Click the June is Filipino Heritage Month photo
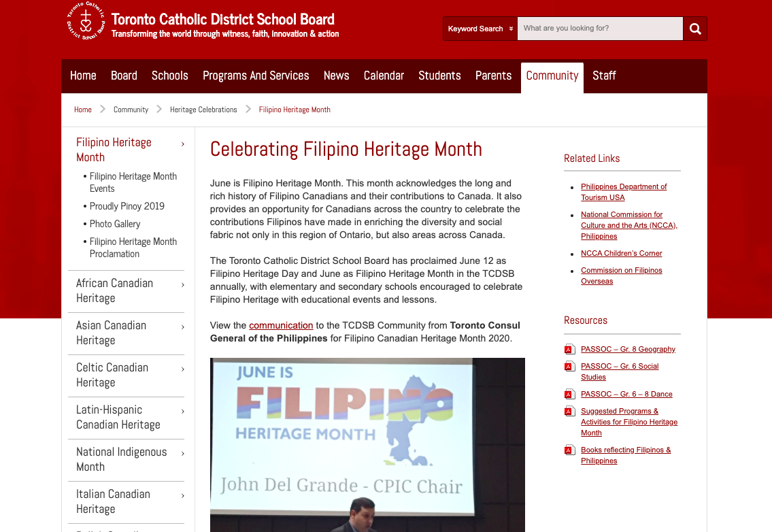Screen dimensions: 772x532 click(367, 445)
